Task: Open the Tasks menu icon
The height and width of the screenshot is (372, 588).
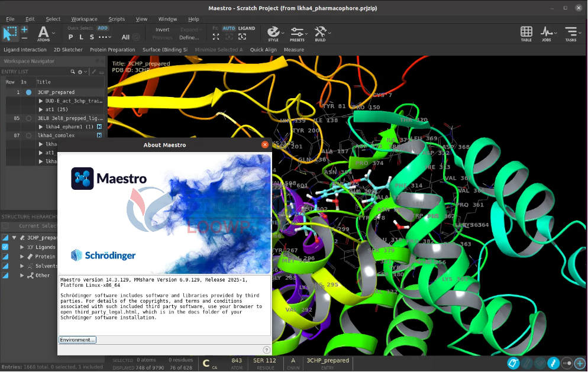Action: pyautogui.click(x=571, y=34)
